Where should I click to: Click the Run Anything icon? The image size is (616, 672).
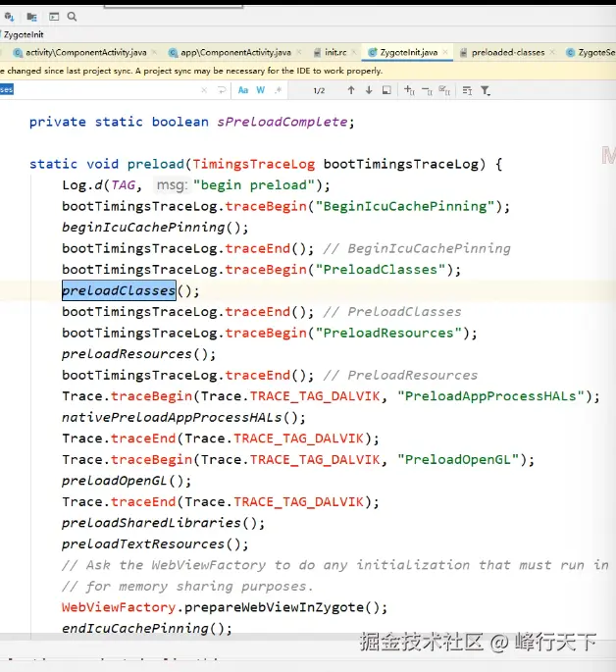click(54, 17)
